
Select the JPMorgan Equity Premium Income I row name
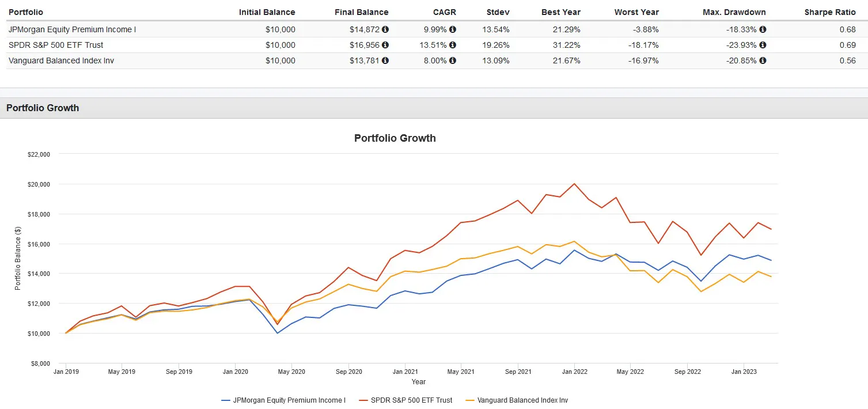click(72, 29)
